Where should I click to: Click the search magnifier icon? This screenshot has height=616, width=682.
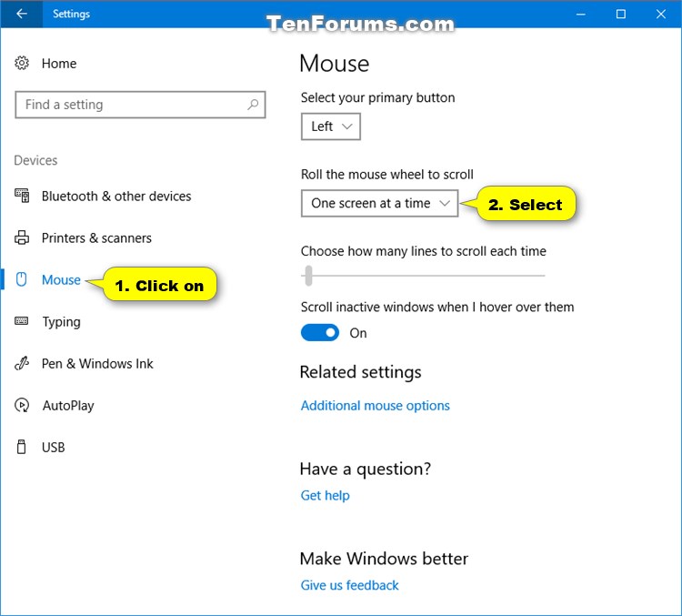[x=253, y=105]
